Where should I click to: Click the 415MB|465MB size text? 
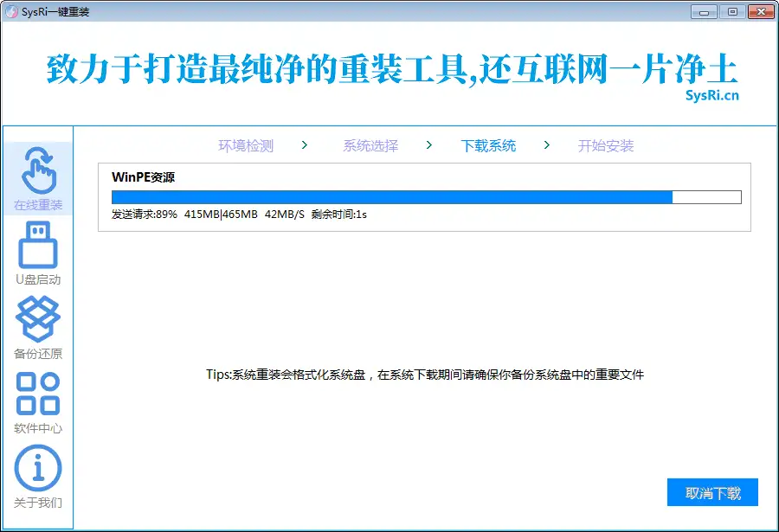coord(221,214)
